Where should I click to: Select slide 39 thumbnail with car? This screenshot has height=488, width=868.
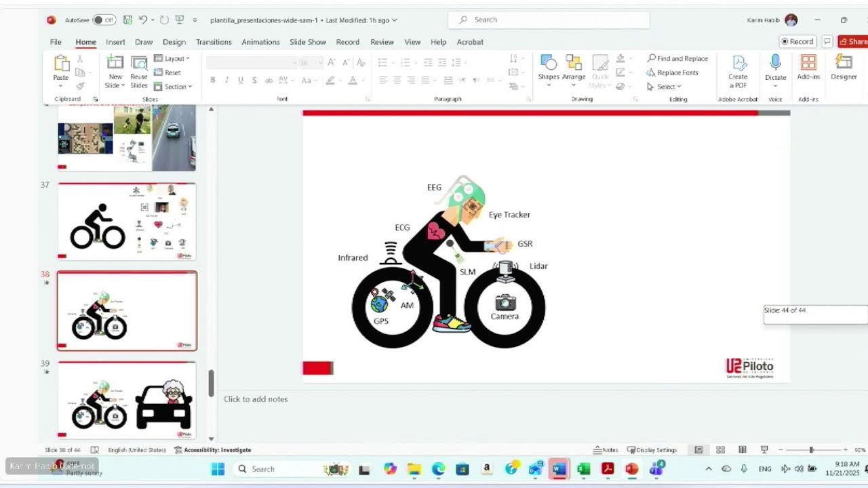coord(127,400)
